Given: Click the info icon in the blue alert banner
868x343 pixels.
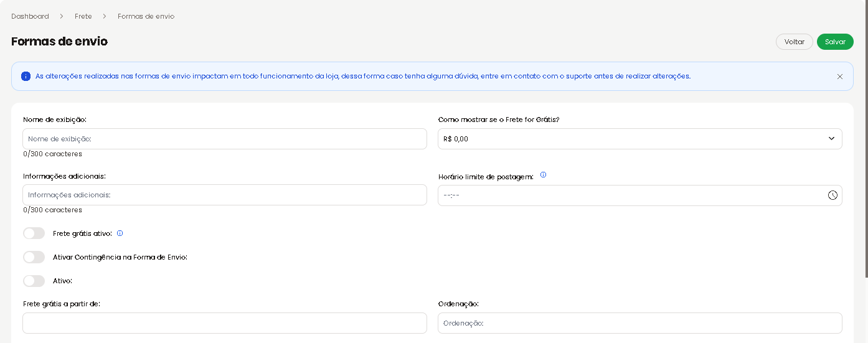Looking at the screenshot, I should pos(26,77).
